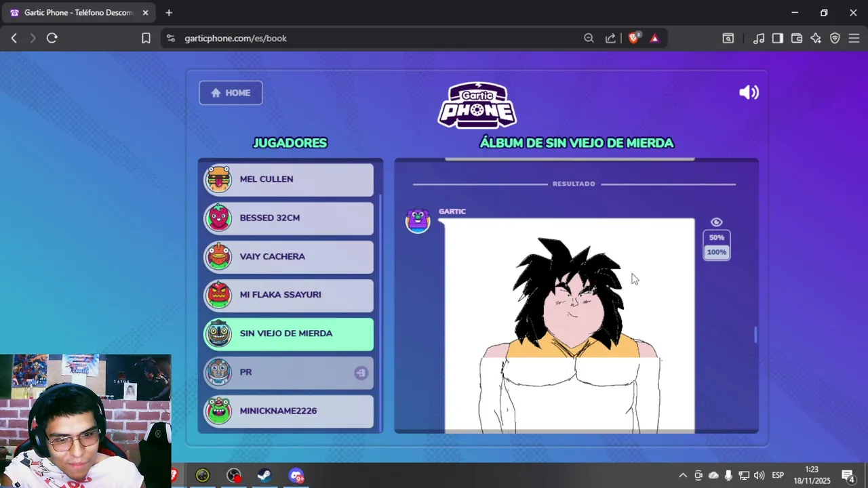Select player MINICKNAME2226
Viewport: 868px width, 488px height.
(x=288, y=411)
